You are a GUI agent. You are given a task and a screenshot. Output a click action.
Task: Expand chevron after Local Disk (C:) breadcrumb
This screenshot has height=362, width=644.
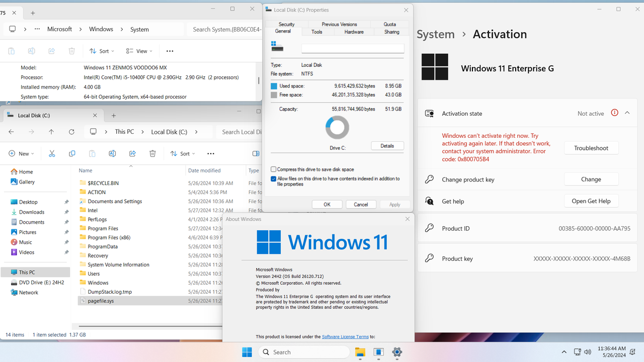(196, 132)
